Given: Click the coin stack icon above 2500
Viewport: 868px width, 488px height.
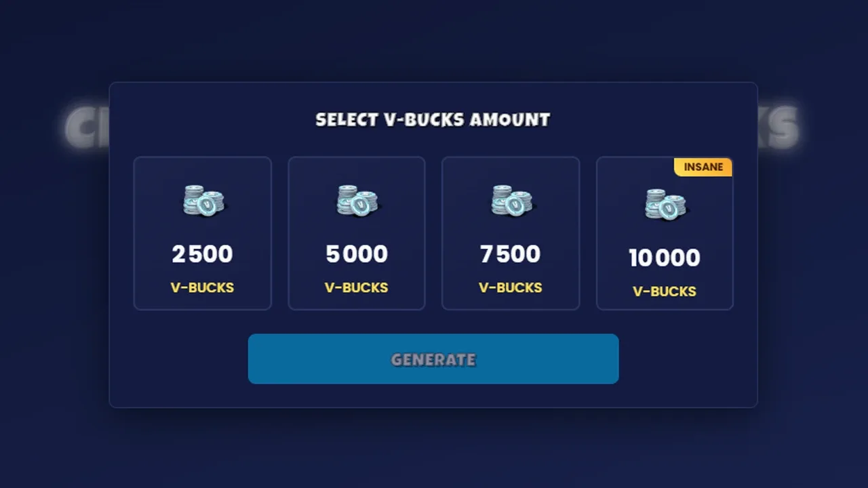Looking at the screenshot, I should (203, 201).
